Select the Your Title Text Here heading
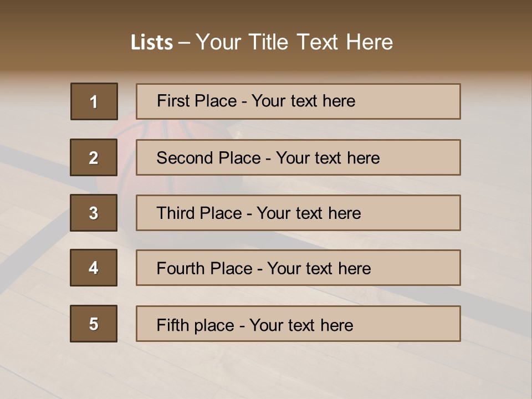Screen dimensions: 532x399 pyautogui.click(x=294, y=42)
